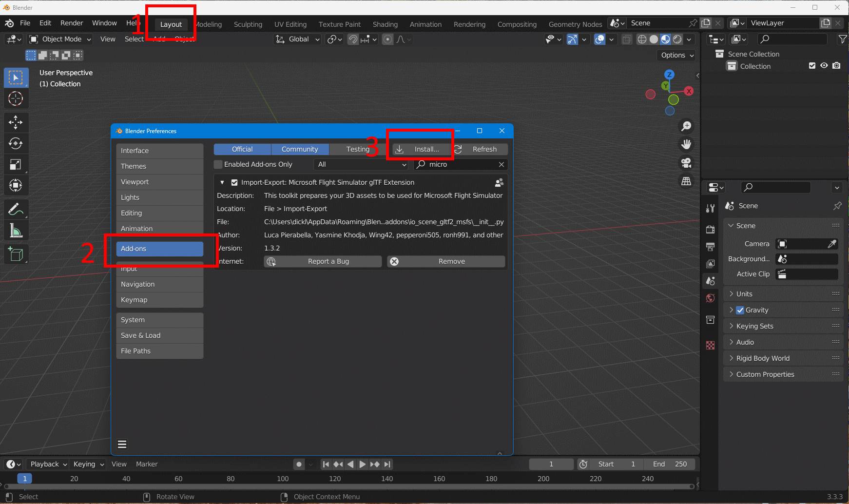The image size is (849, 504).
Task: Remove the Flight Simulator add-on
Action: 446,261
